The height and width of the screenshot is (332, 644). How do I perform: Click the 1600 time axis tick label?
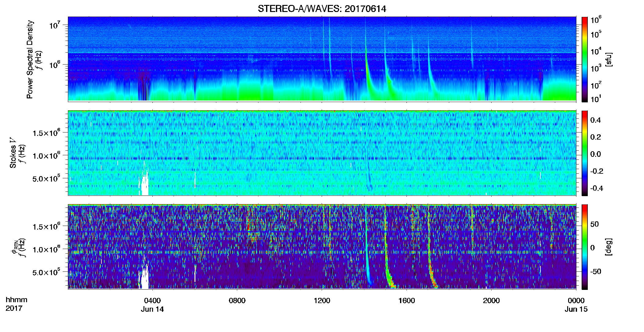coord(406,301)
